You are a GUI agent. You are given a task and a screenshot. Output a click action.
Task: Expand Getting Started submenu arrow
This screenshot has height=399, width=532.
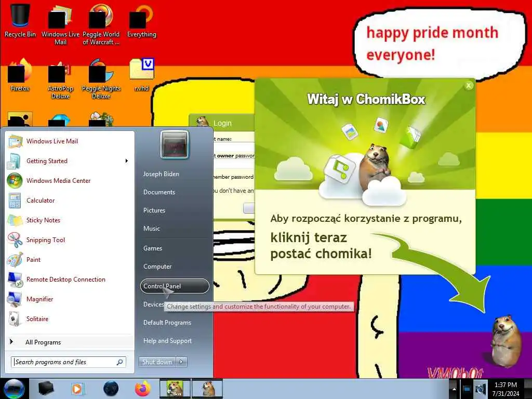coord(127,161)
